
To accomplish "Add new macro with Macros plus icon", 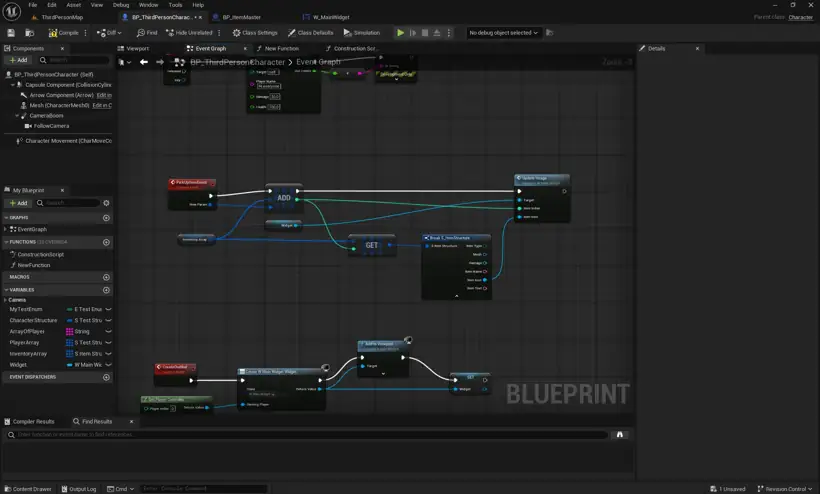I will [x=106, y=277].
